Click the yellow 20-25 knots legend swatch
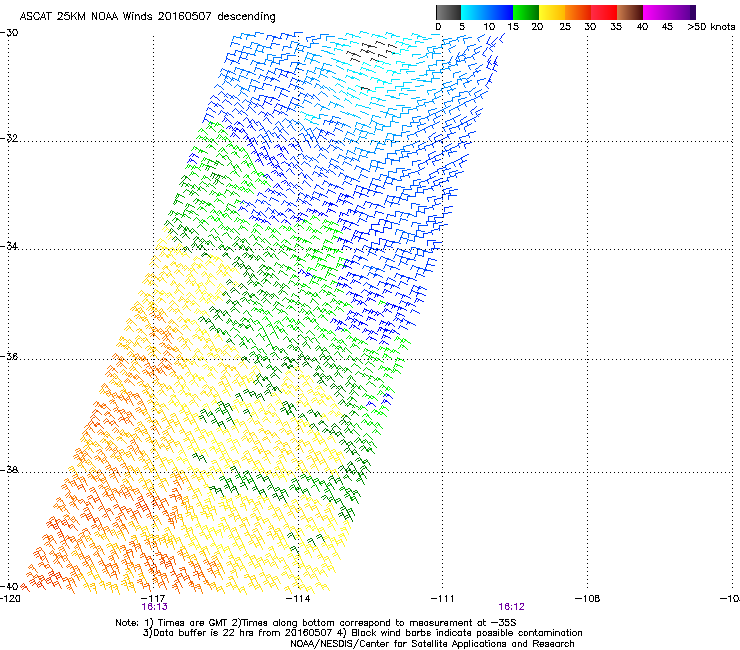The height and width of the screenshot is (650, 740). pos(552,12)
